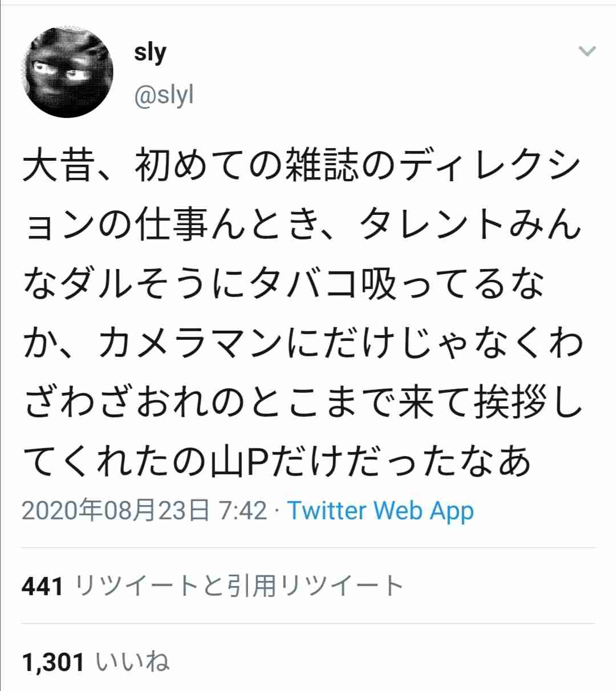Viewport: 616px width, 691px height.
Task: View the 441 retweets count
Action: [42, 586]
